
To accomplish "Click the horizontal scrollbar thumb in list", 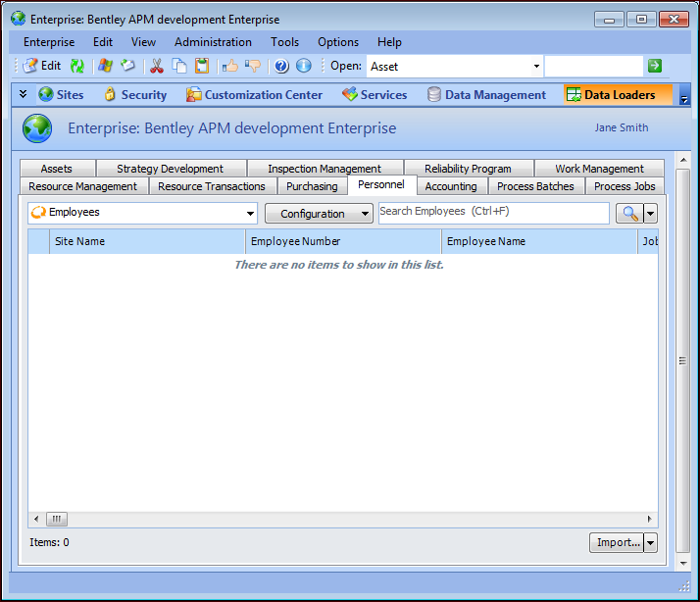I will (57, 519).
